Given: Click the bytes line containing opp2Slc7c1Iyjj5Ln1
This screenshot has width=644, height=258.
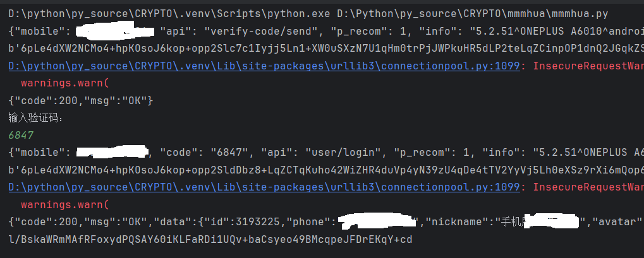Looking at the screenshot, I should (x=316, y=48).
